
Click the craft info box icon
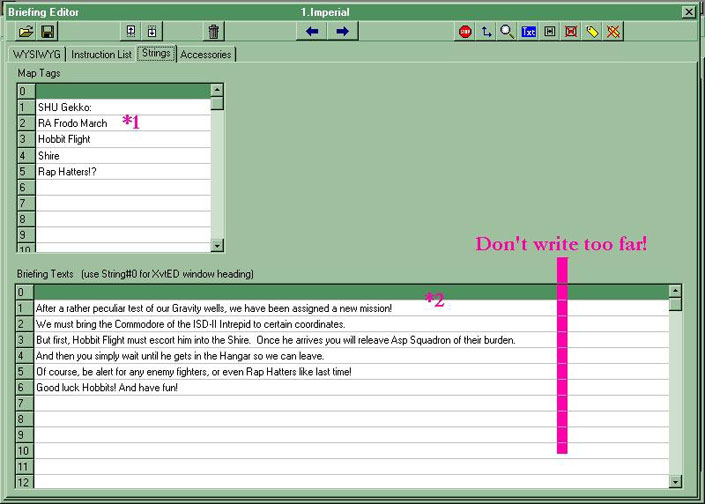click(549, 31)
